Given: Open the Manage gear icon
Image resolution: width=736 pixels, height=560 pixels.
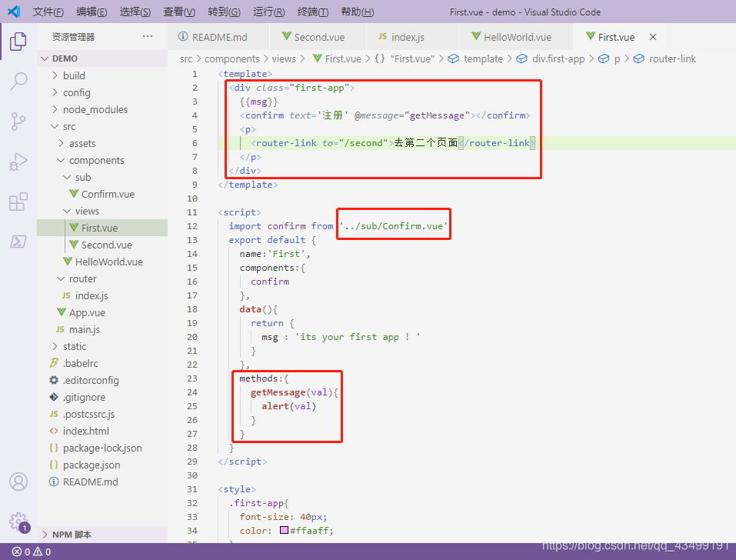Looking at the screenshot, I should (18, 522).
